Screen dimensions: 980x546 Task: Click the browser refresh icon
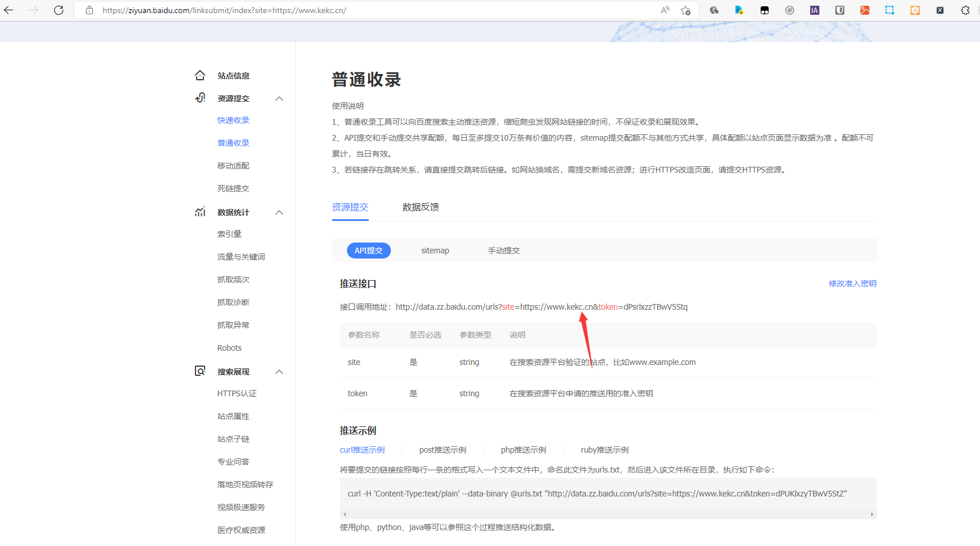(59, 10)
